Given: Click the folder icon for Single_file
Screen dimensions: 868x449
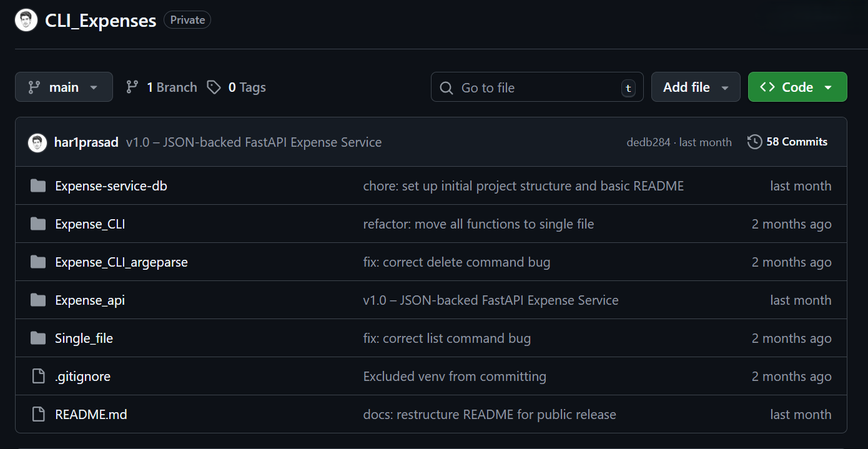Looking at the screenshot, I should coord(37,338).
